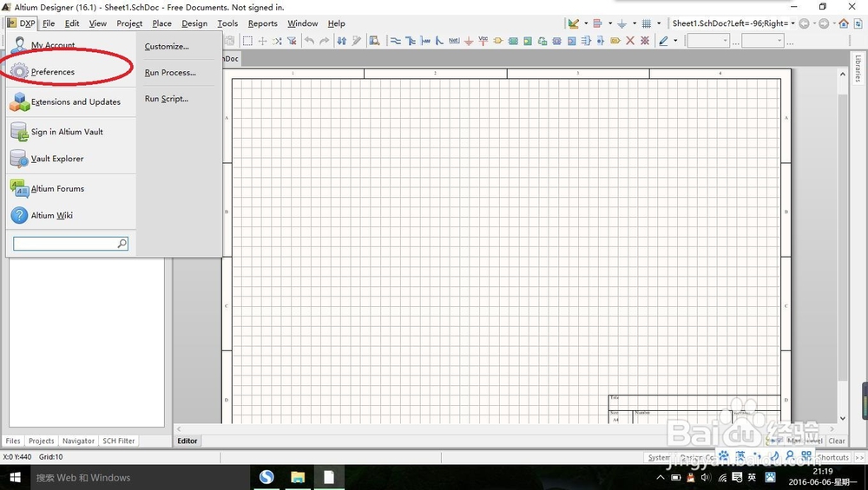
Task: Click the DXP menu search field
Action: tap(70, 244)
